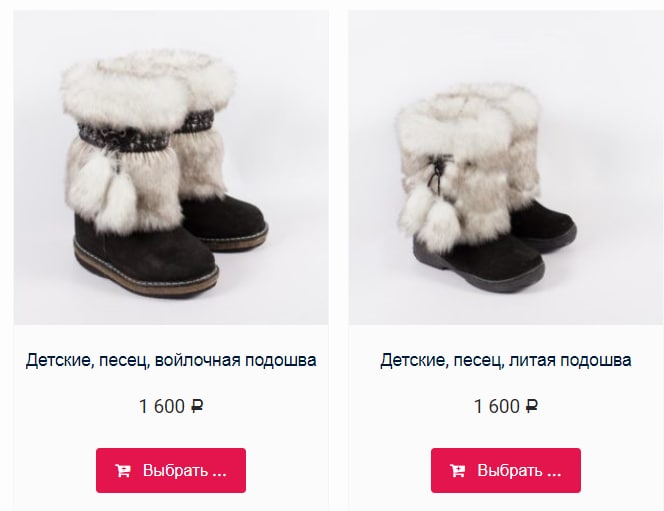Click brown layered felt sole in left photo
This screenshot has width=664, height=511.
coord(146,271)
